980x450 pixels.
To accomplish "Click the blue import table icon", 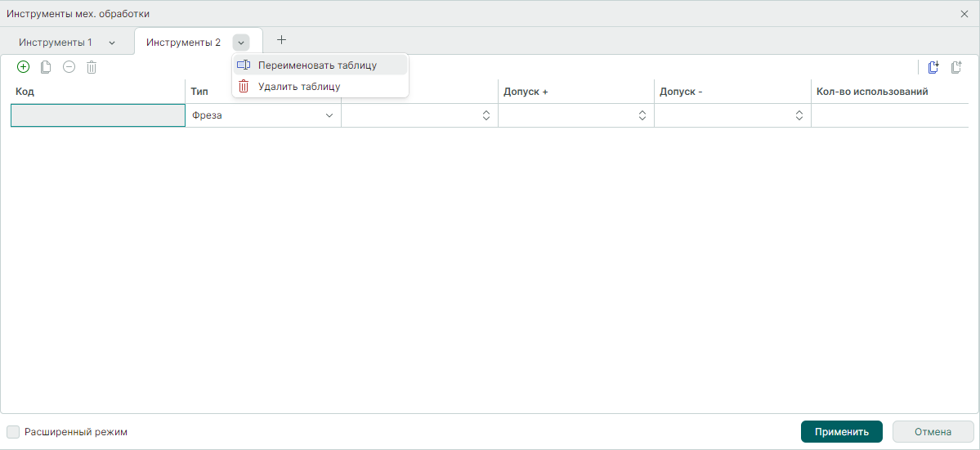I will coord(933,67).
